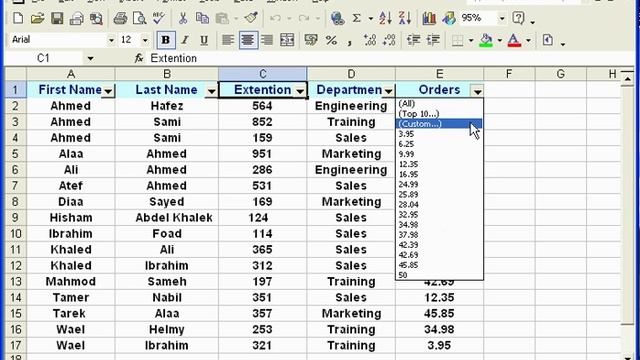Toggle Align Right
The height and width of the screenshot is (360, 640).
click(267, 40)
